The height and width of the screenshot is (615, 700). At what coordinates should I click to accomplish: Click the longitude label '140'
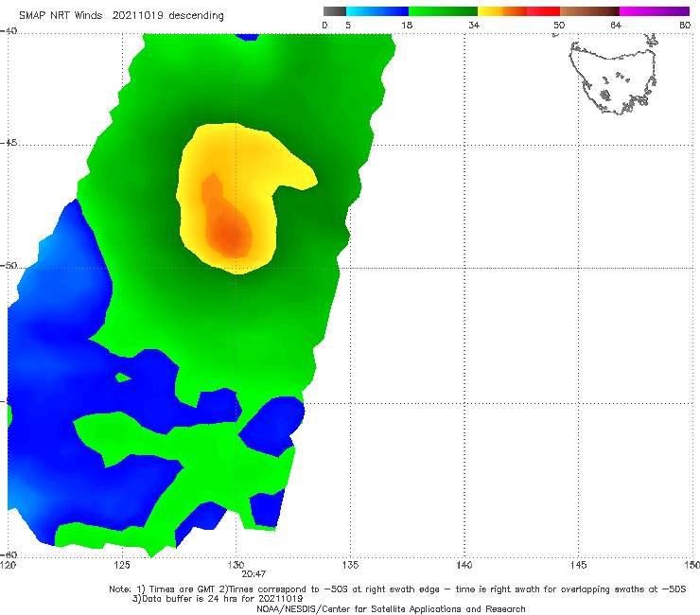[x=464, y=565]
